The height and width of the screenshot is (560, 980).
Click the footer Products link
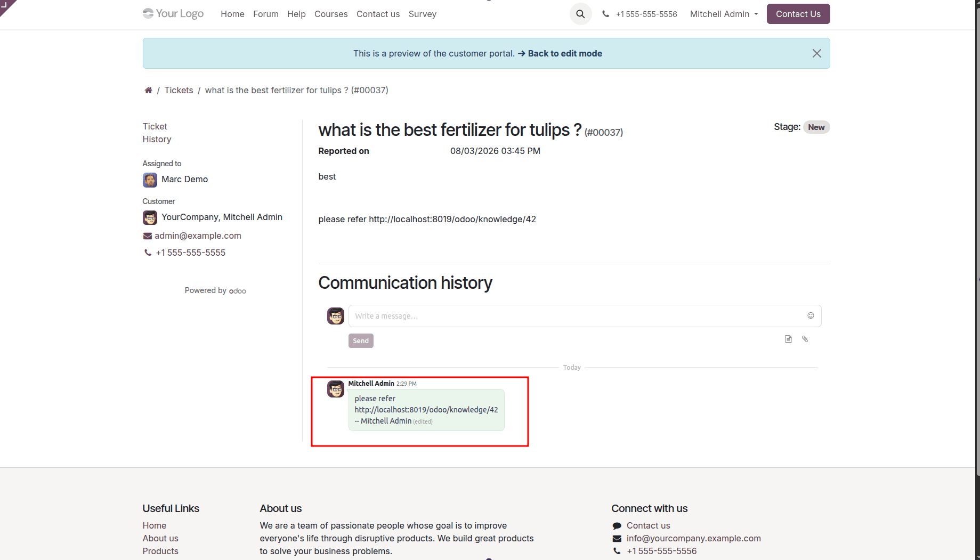[x=160, y=551]
